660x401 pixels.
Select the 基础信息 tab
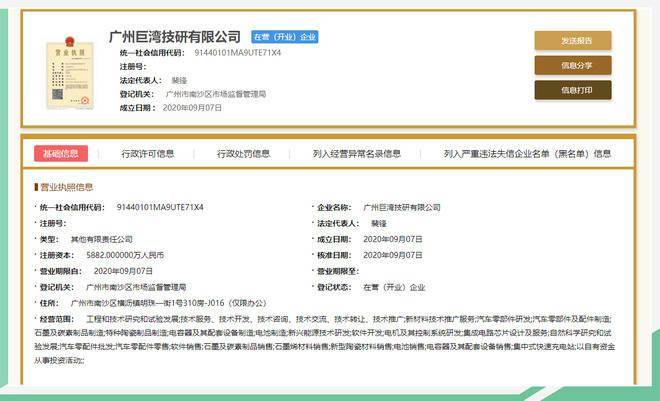pos(61,154)
